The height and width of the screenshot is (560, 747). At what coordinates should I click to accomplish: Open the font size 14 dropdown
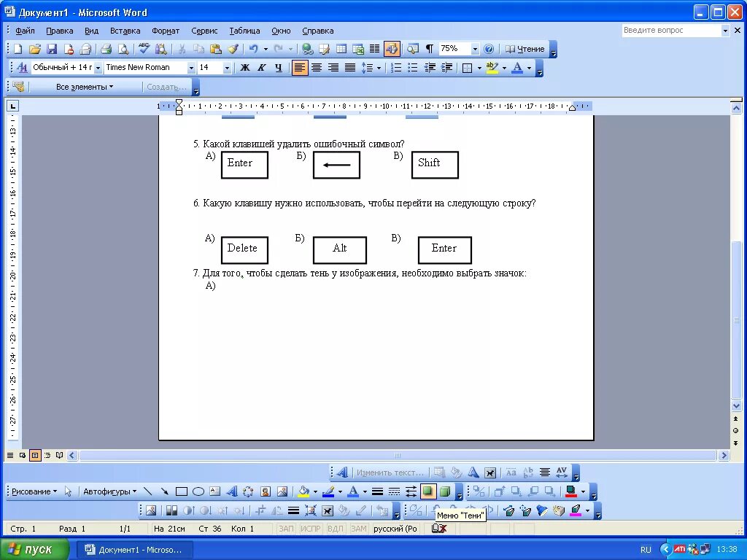227,68
